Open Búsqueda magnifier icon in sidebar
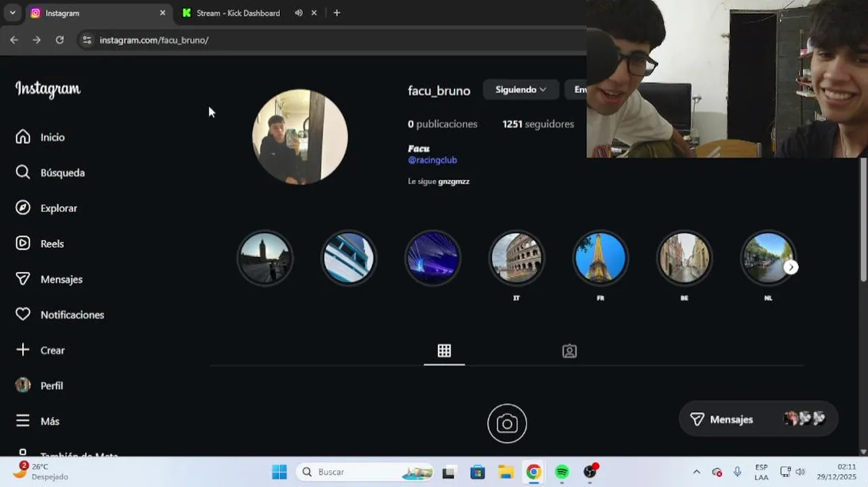This screenshot has height=487, width=868. point(23,172)
